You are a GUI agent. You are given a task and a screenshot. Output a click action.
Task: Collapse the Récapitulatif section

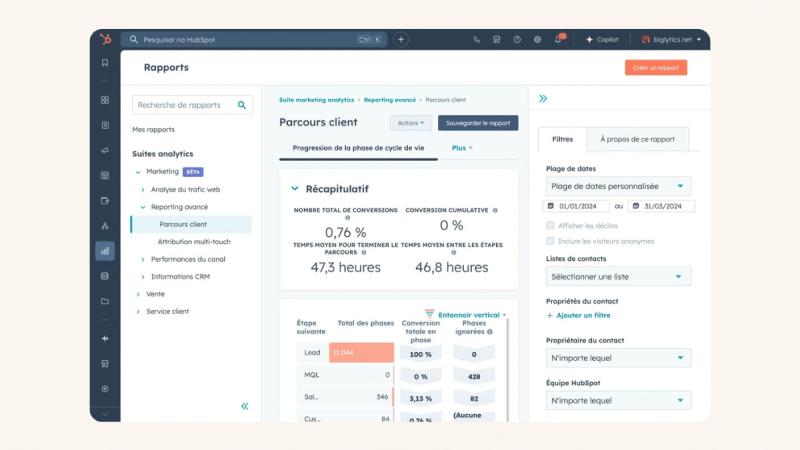(294, 189)
